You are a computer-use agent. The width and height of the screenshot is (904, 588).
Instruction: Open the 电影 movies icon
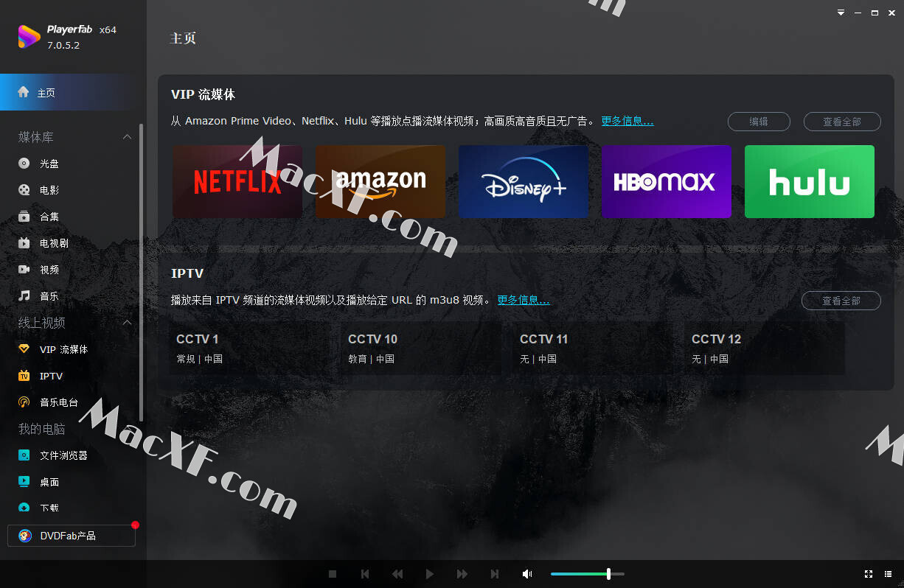point(24,190)
